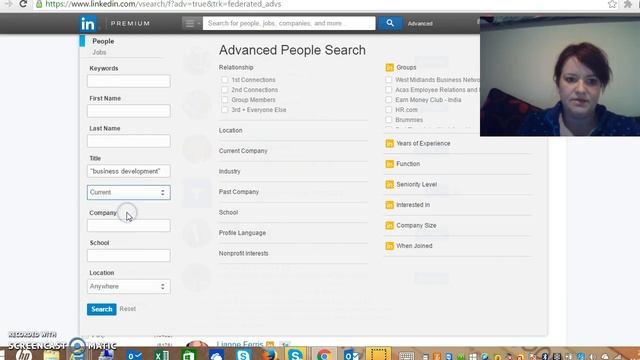
Task: Open the search type menu icon
Action: pos(191,23)
